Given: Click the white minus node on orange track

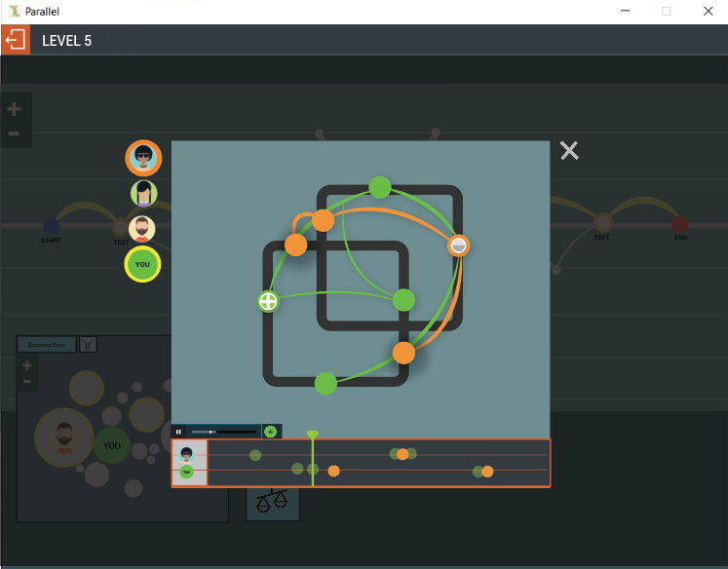Looking at the screenshot, I should tap(458, 245).
